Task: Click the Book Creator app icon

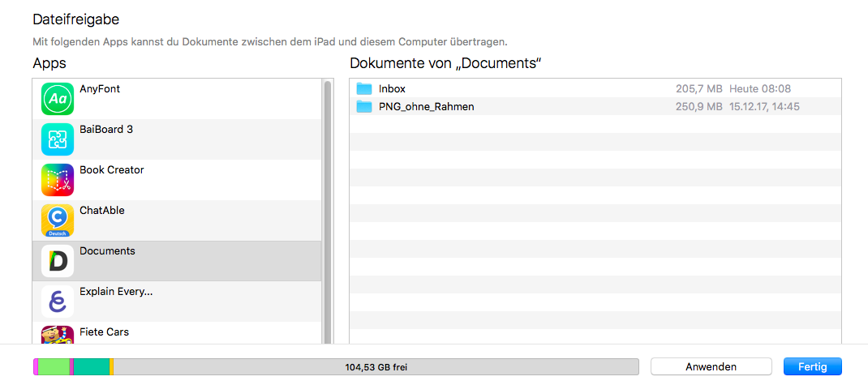Action: (x=58, y=180)
